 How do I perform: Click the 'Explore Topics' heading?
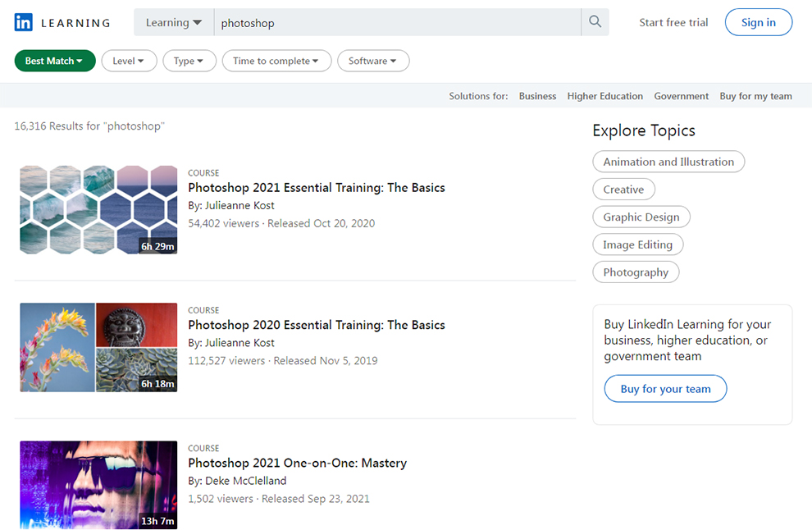[644, 130]
